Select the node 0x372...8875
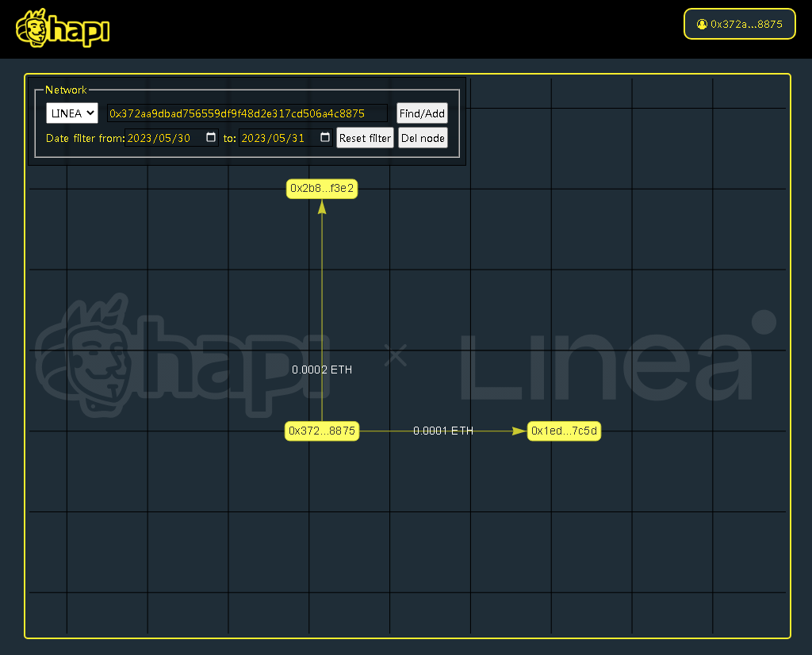The image size is (812, 655). [322, 431]
